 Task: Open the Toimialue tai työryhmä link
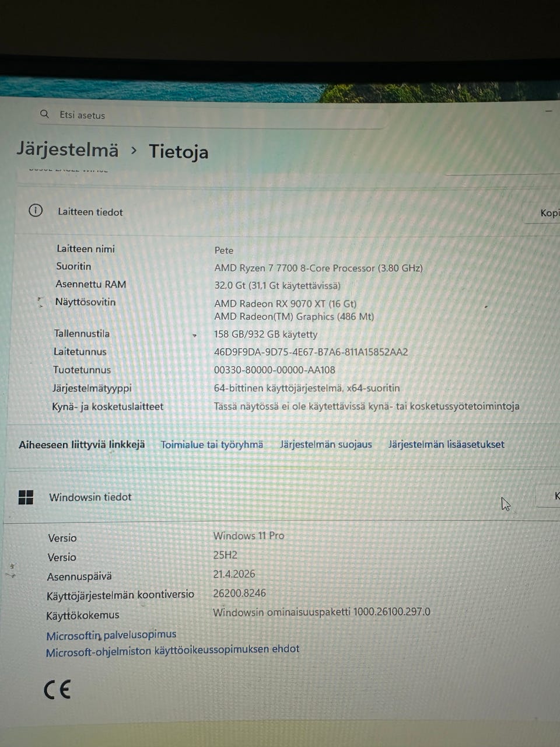(x=212, y=444)
